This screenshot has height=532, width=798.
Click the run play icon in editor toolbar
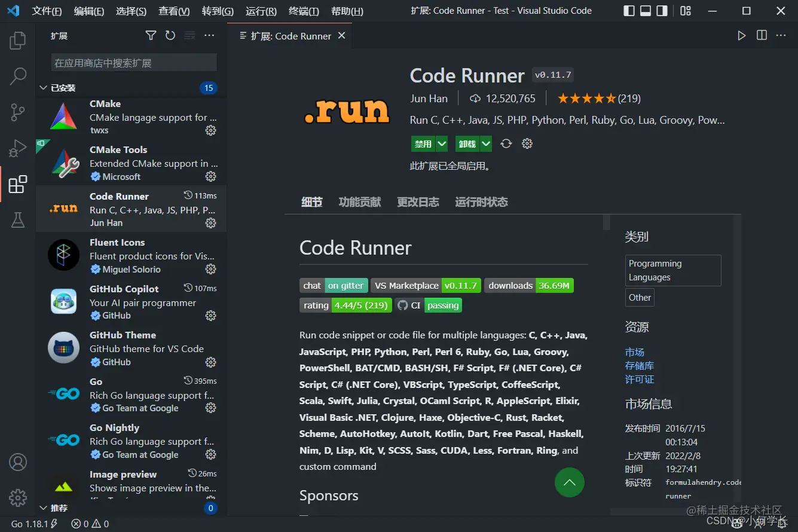(x=742, y=36)
